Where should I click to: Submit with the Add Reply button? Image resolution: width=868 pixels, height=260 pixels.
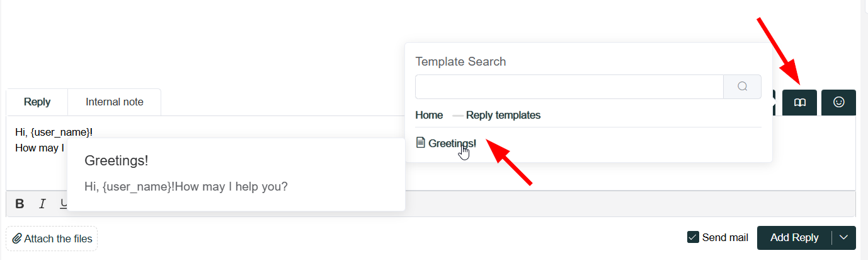pos(794,237)
